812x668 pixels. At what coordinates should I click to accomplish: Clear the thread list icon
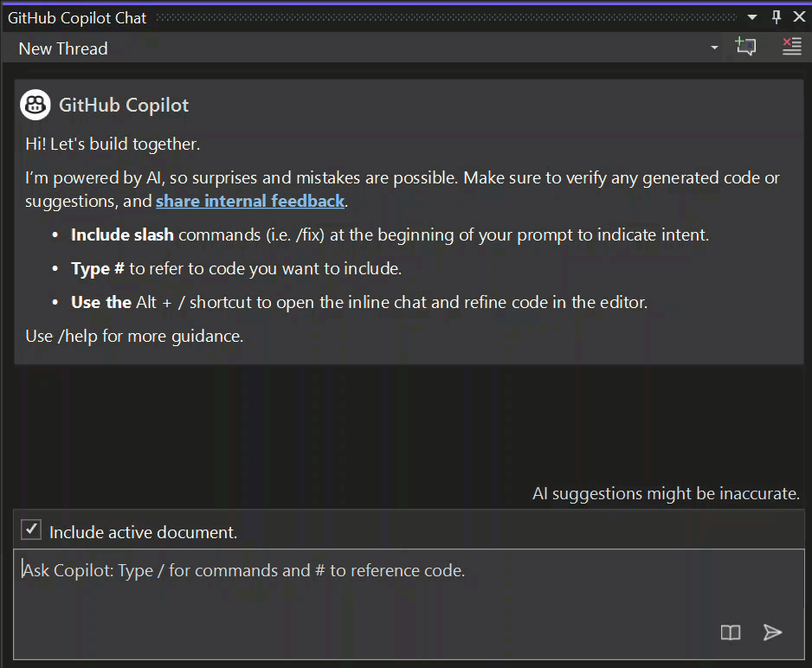click(792, 47)
